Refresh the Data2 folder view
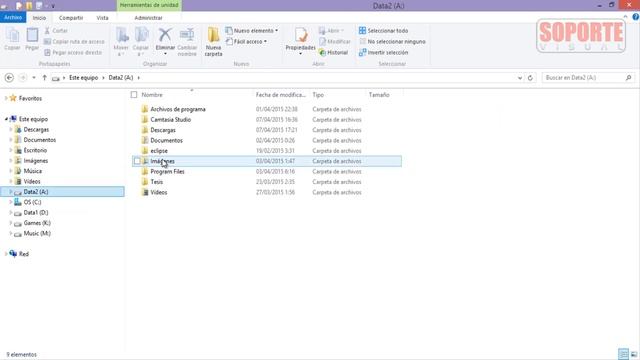 (530, 78)
